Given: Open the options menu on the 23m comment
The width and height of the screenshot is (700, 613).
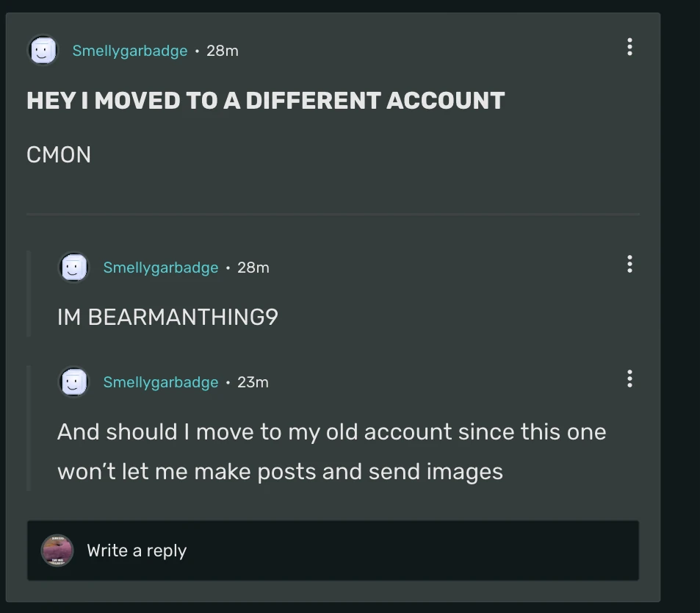Looking at the screenshot, I should coord(629,379).
